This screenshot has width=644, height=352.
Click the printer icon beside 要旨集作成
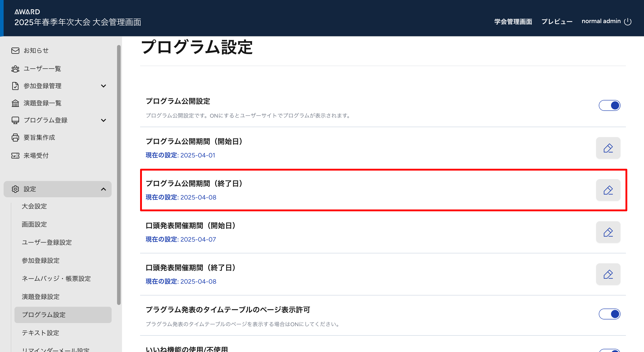tap(15, 138)
